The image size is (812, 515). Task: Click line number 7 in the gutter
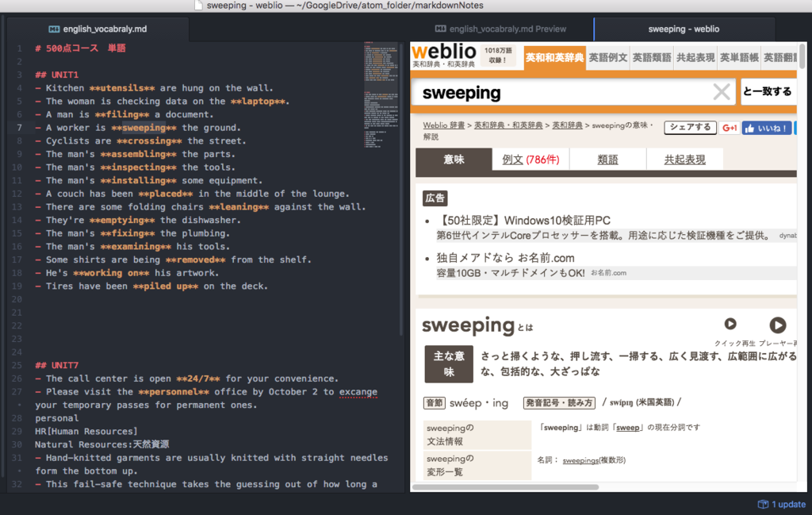(19, 128)
